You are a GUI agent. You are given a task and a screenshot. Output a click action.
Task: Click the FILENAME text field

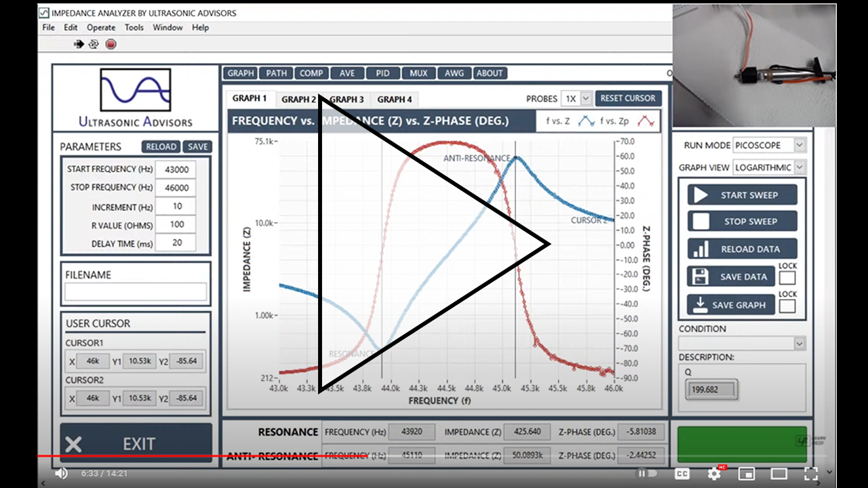coord(136,291)
